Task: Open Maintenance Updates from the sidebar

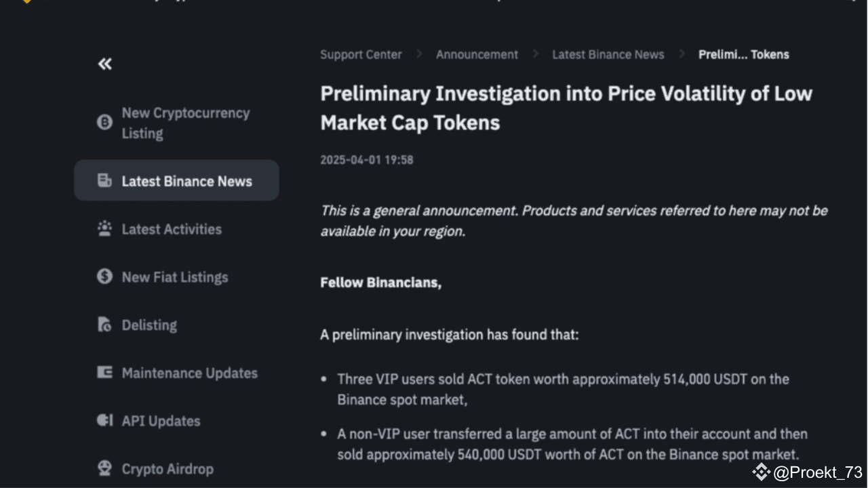Action: pos(189,373)
